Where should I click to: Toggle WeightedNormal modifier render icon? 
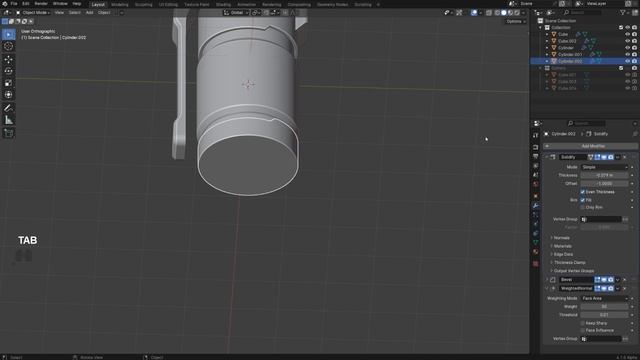611,288
